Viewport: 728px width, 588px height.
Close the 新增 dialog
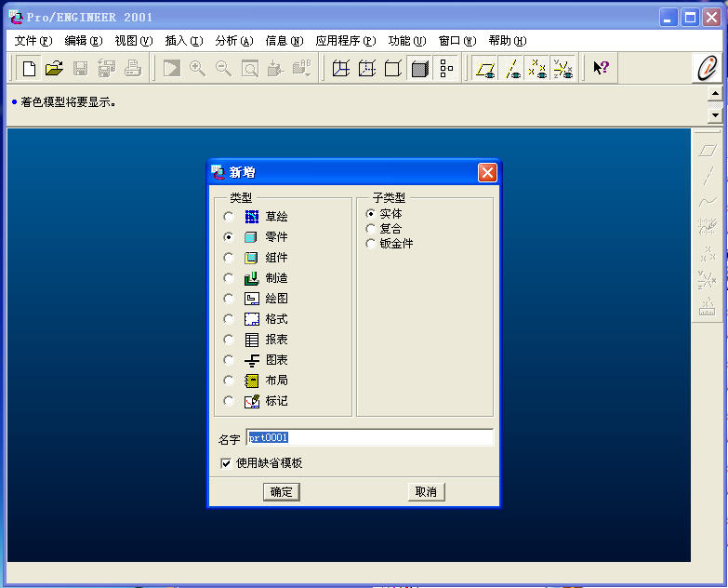click(487, 173)
